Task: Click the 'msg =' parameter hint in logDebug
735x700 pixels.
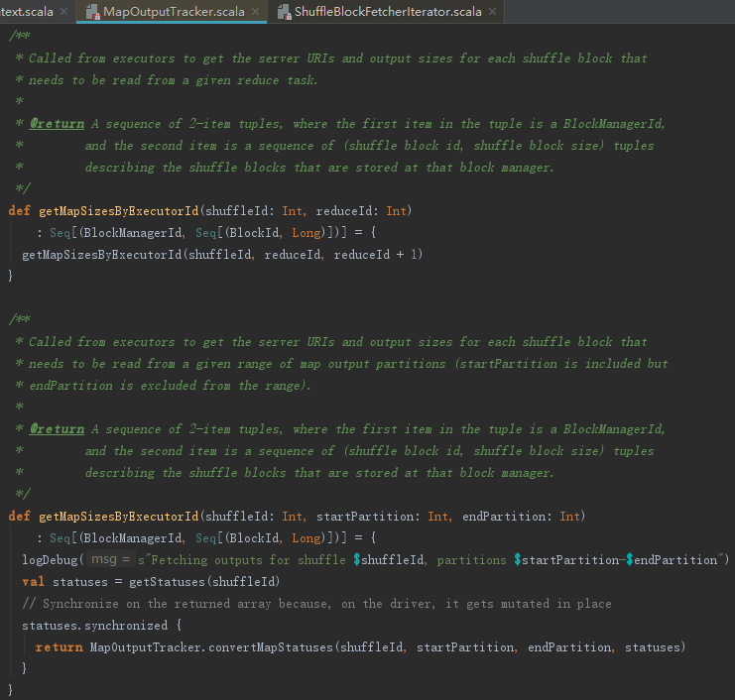Action: coord(111,559)
